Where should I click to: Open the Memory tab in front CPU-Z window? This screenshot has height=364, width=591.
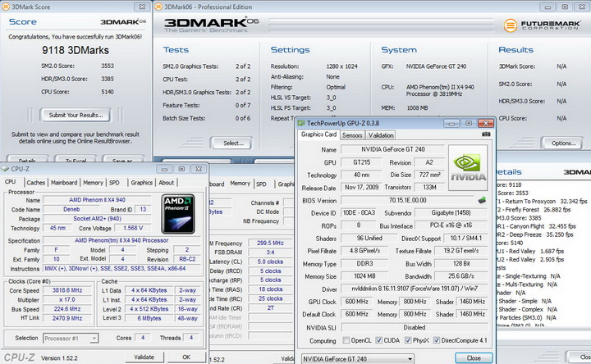93,183
